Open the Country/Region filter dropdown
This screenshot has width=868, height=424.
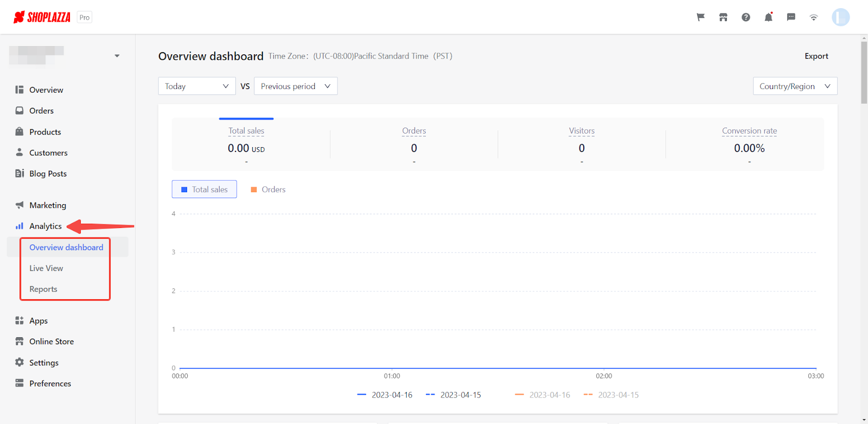tap(795, 86)
